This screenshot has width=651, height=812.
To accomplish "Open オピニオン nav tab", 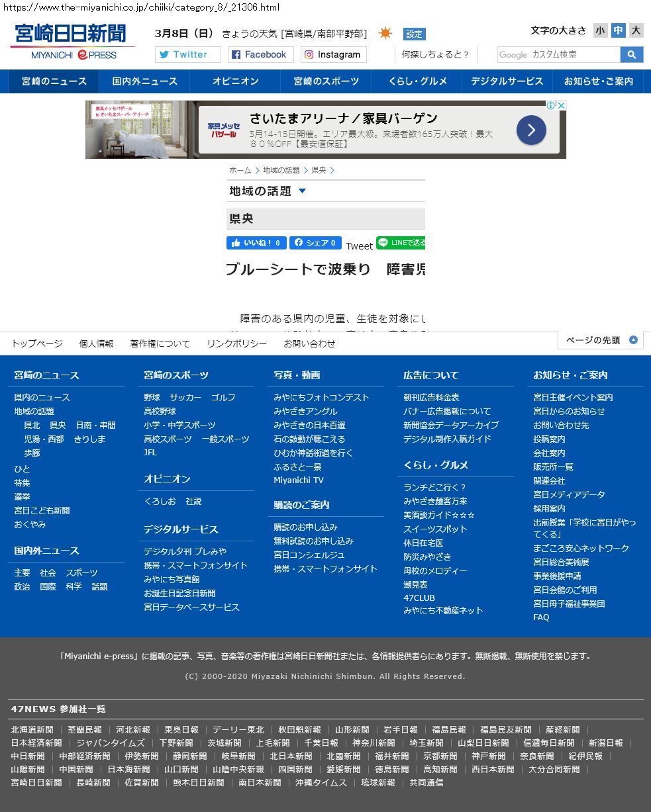I will tap(235, 81).
